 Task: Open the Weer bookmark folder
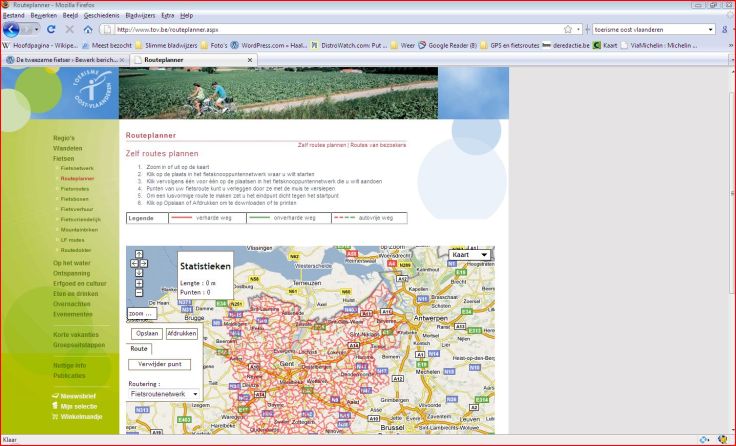click(x=403, y=46)
